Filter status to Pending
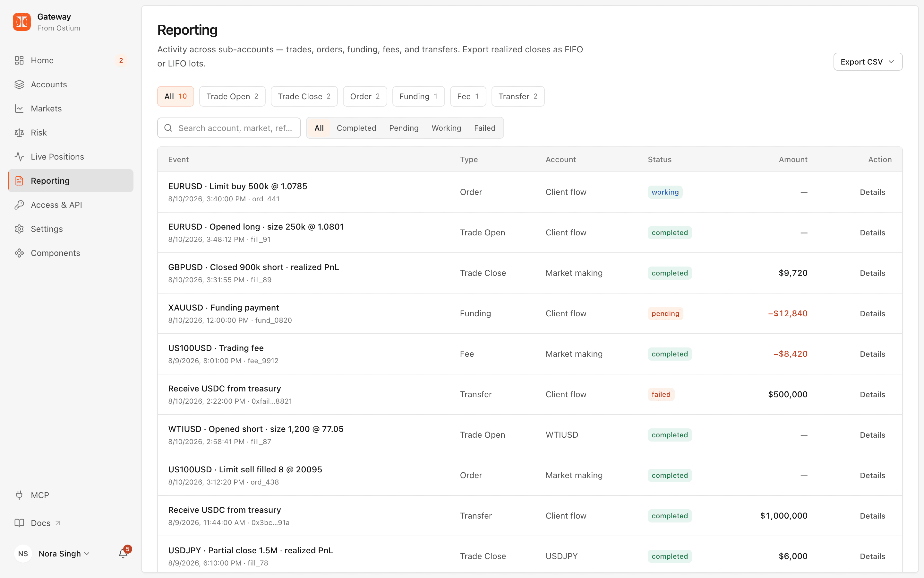Screen dimensions: 924x578 coord(404,128)
